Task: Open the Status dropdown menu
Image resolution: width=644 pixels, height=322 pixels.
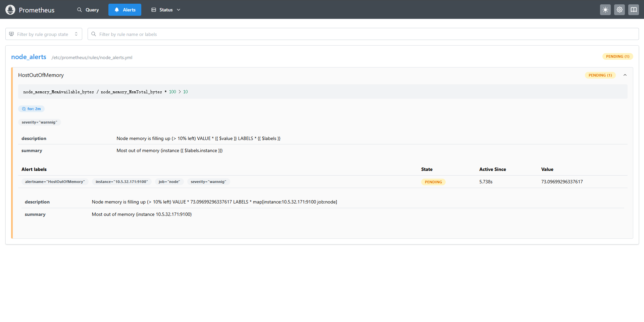Action: tap(166, 10)
